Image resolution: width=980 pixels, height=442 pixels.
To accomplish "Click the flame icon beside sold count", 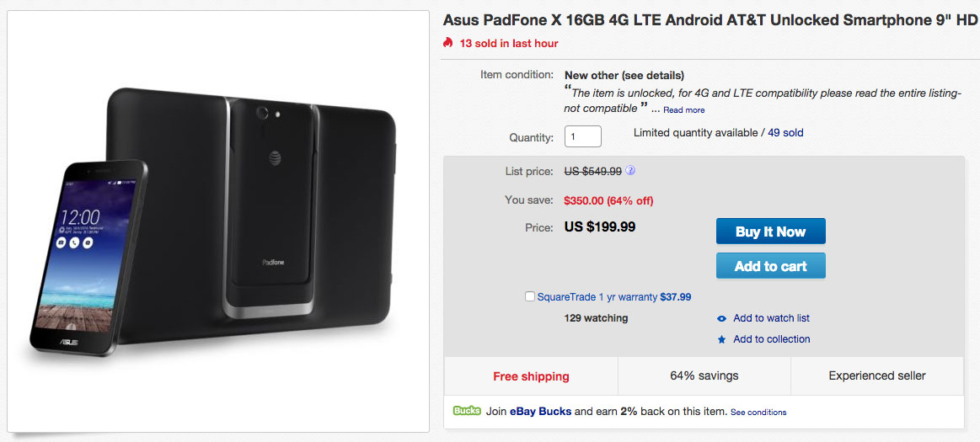I will tap(448, 43).
